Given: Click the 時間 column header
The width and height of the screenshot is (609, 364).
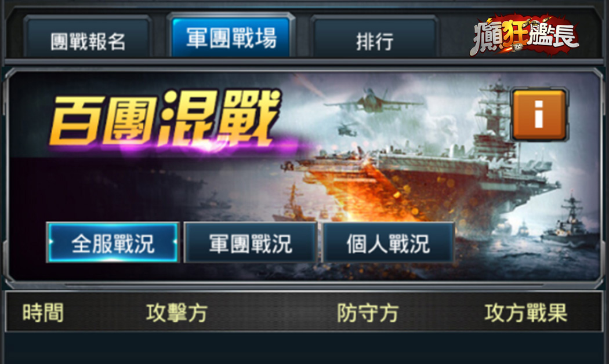Looking at the screenshot, I should (x=43, y=313).
